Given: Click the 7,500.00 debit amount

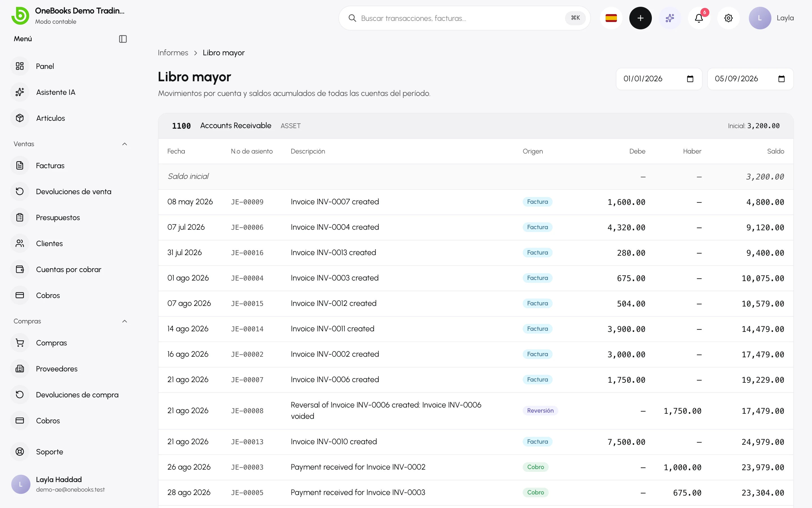Looking at the screenshot, I should [626, 442].
